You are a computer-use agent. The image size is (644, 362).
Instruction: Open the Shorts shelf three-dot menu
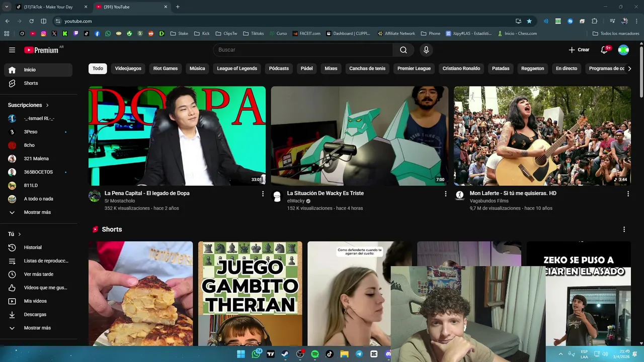click(624, 229)
